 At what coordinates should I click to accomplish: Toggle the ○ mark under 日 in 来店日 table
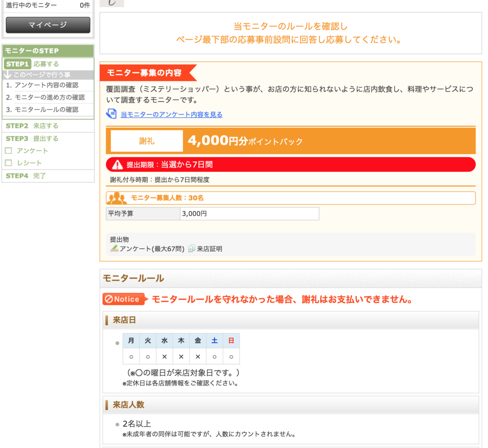tap(231, 356)
